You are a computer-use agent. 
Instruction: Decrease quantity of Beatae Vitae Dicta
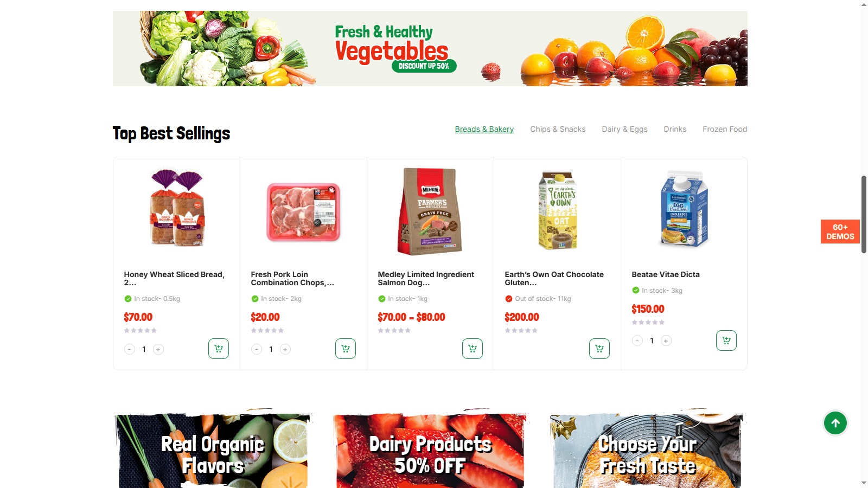637,341
